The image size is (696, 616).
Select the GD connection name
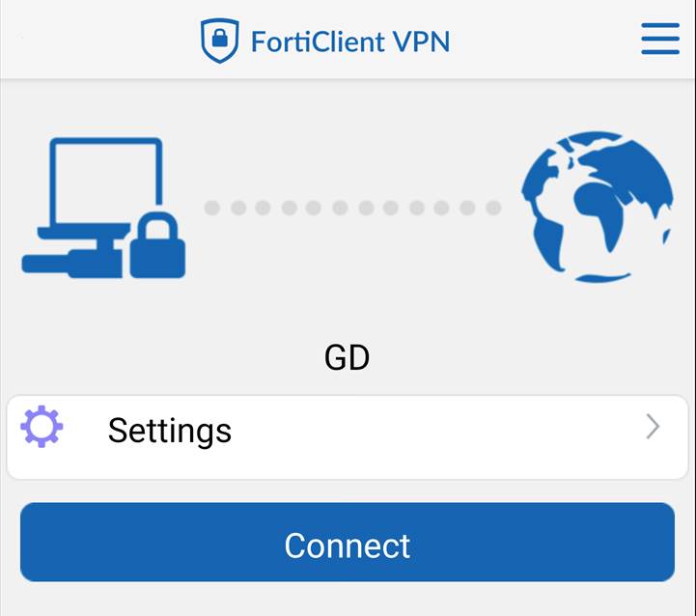tap(347, 357)
